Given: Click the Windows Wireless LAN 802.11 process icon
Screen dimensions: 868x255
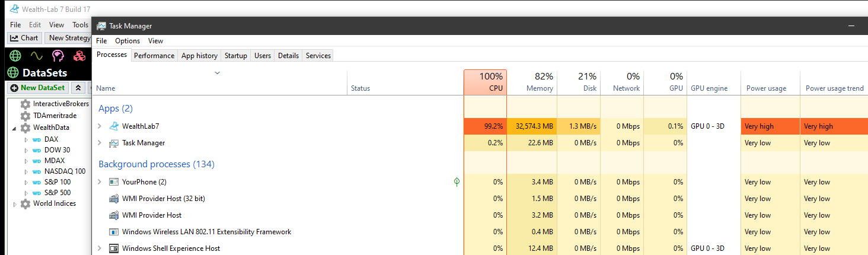Looking at the screenshot, I should [114, 232].
